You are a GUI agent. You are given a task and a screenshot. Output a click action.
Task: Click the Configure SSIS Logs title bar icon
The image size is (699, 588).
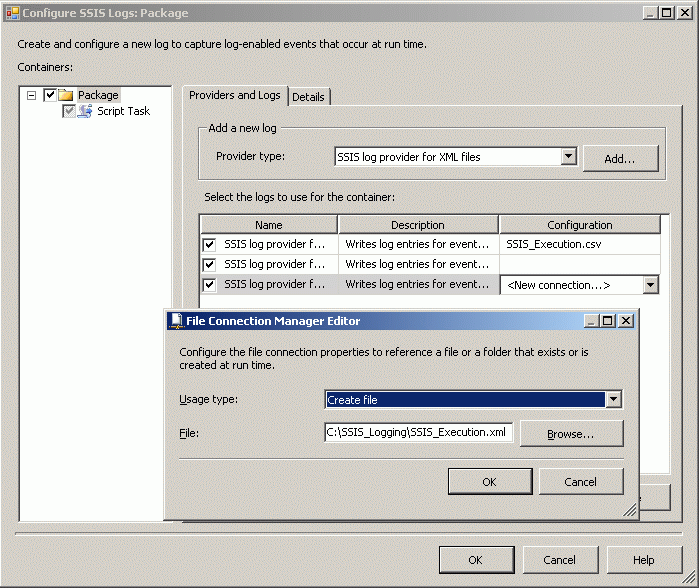click(12, 13)
